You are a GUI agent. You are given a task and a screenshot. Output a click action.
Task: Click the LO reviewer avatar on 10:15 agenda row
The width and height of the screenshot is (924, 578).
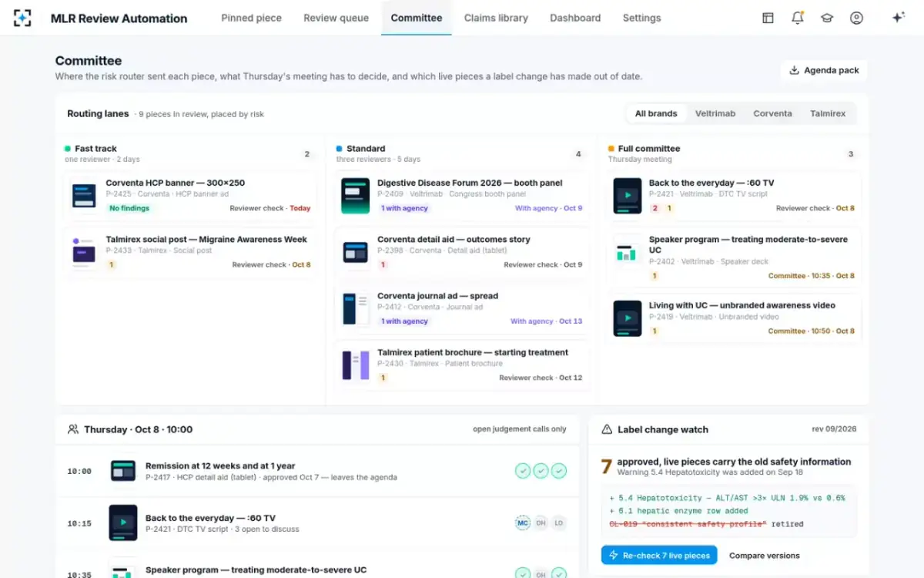[x=559, y=523]
